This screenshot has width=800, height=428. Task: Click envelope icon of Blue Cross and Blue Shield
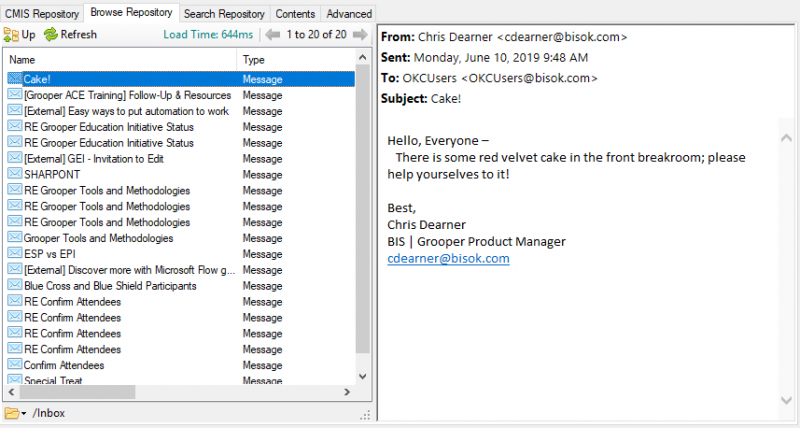[x=15, y=285]
